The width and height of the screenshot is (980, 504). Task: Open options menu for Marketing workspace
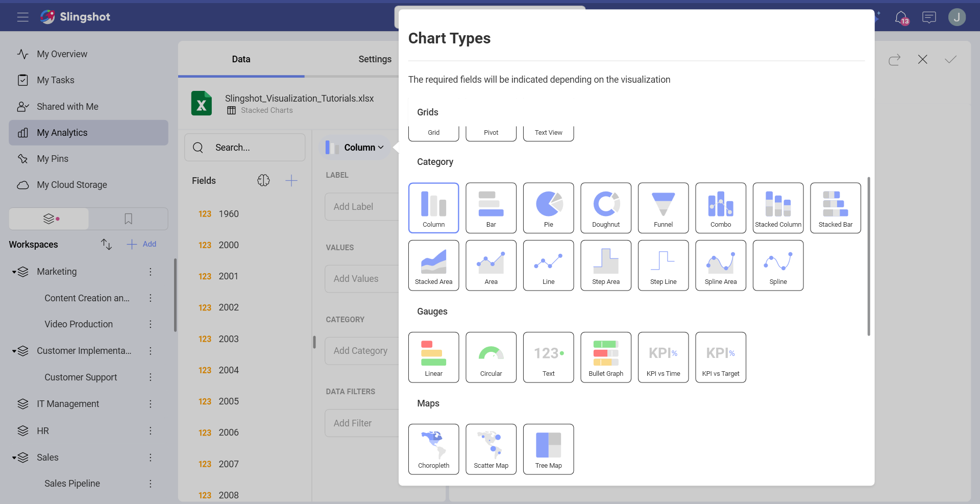tap(151, 272)
